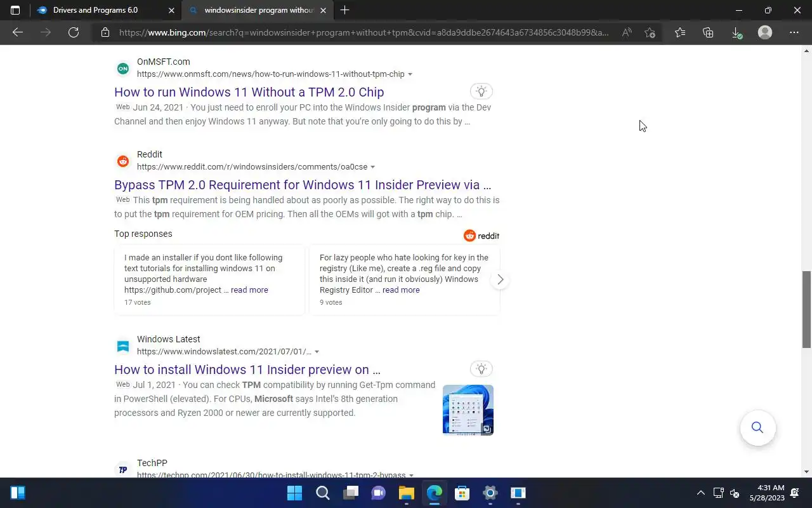Open the muted volume tray icon

coord(735,493)
